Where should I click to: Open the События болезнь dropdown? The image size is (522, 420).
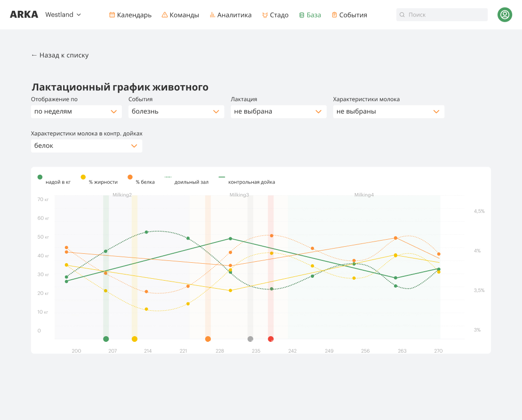coord(176,112)
